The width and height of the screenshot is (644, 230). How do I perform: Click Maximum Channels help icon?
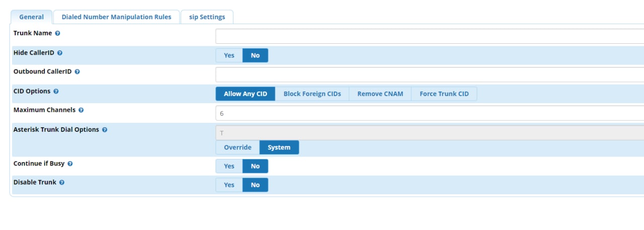[81, 110]
